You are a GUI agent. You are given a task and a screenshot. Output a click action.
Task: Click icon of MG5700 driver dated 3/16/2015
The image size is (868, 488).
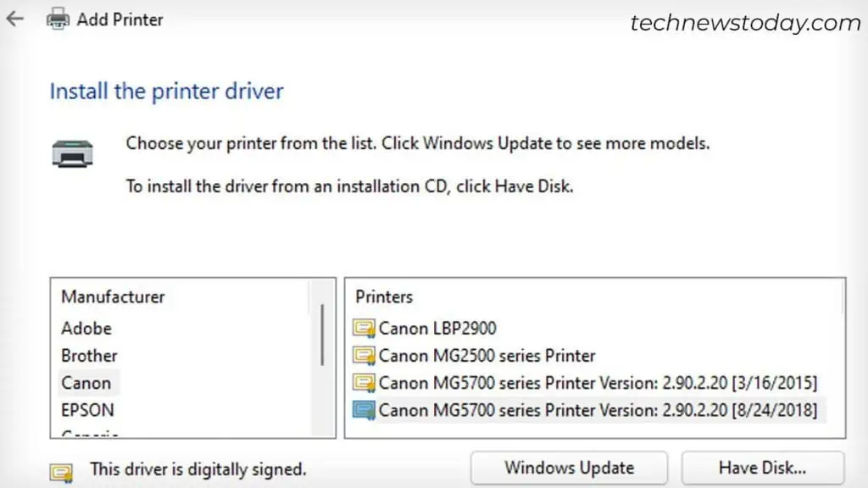click(364, 383)
